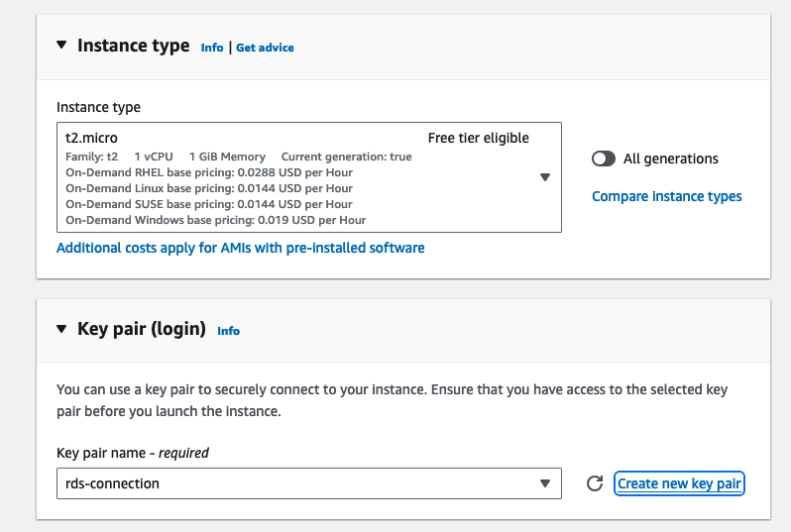Open the rds-connection key pair dropdown
Image resolution: width=791 pixels, height=532 pixels.
tap(297, 483)
